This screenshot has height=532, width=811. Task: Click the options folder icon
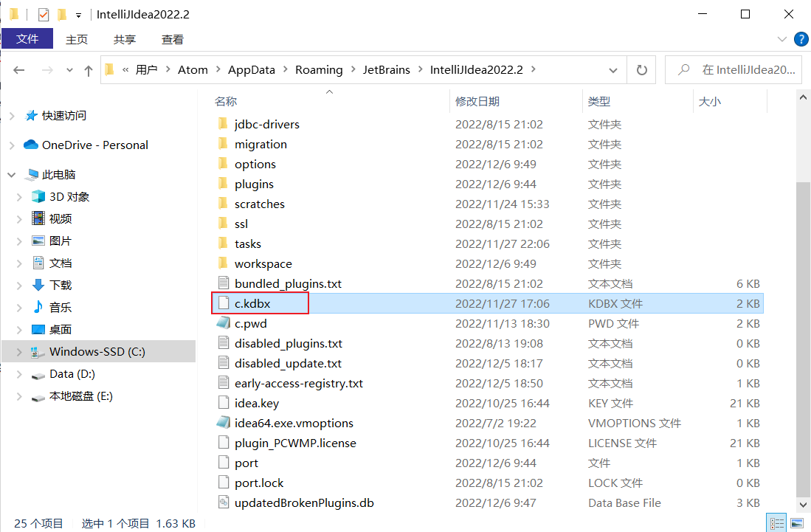tap(223, 163)
